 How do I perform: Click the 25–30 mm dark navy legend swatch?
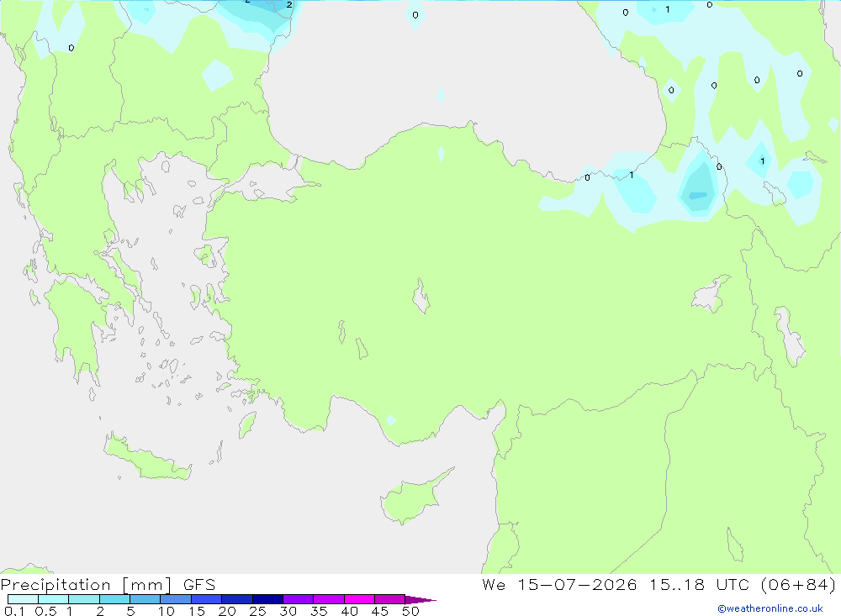(x=267, y=599)
